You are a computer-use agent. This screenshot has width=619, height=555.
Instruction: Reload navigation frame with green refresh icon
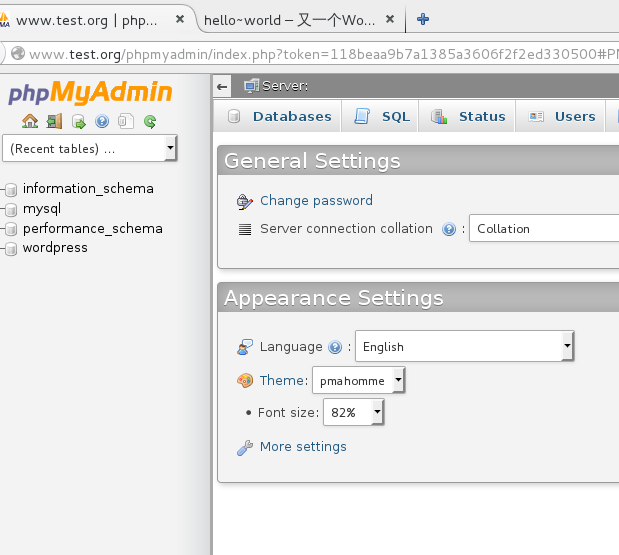click(x=150, y=121)
